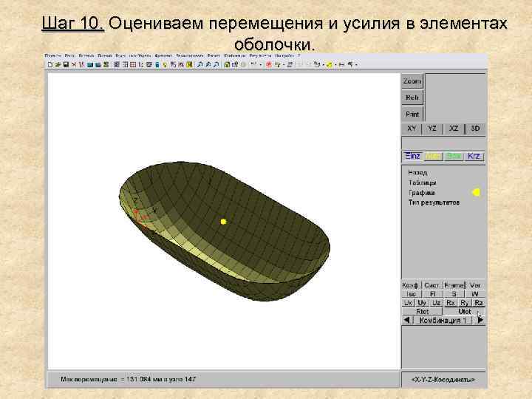
Task: Click the Open folder toolbar icon
Action: (x=58, y=64)
